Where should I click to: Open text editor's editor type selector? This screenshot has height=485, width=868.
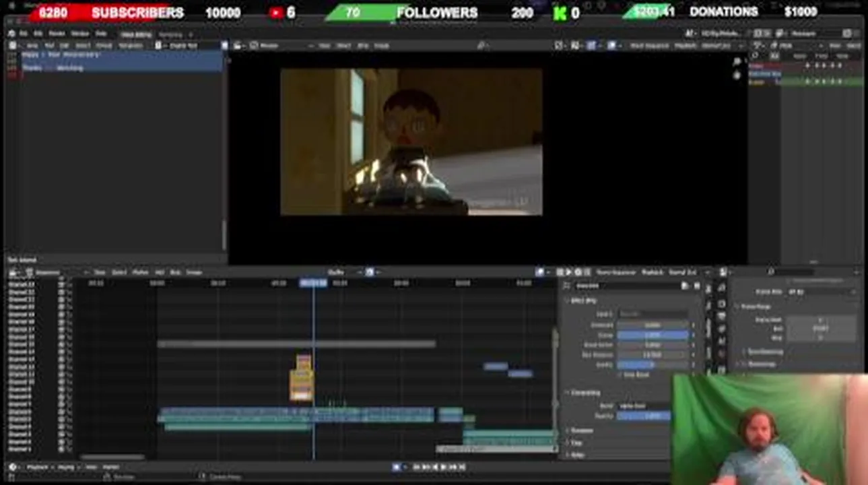pos(15,46)
